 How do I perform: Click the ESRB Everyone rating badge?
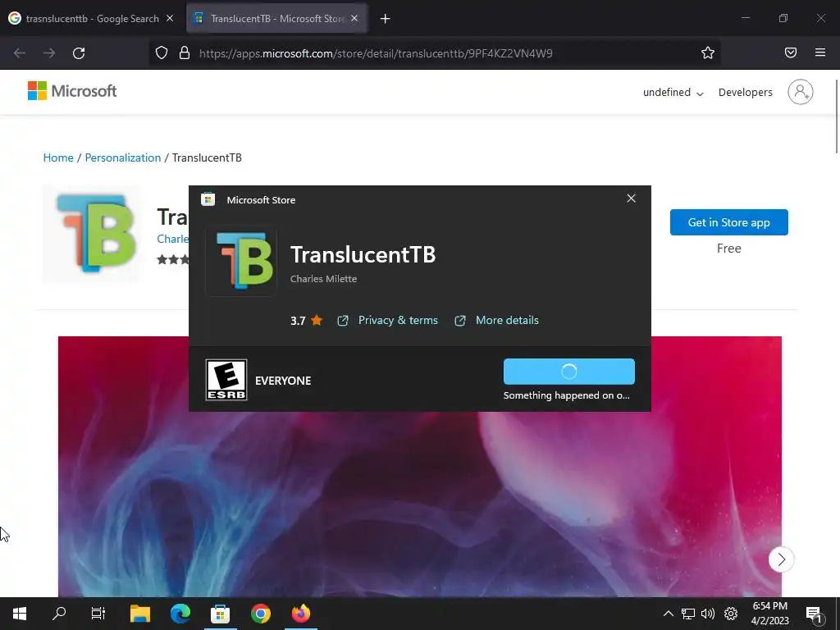(226, 380)
